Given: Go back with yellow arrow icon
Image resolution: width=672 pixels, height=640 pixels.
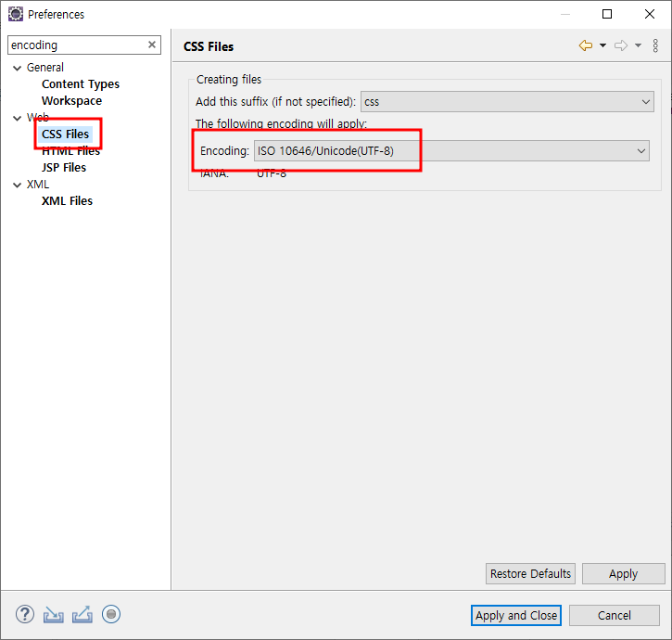Looking at the screenshot, I should point(586,45).
